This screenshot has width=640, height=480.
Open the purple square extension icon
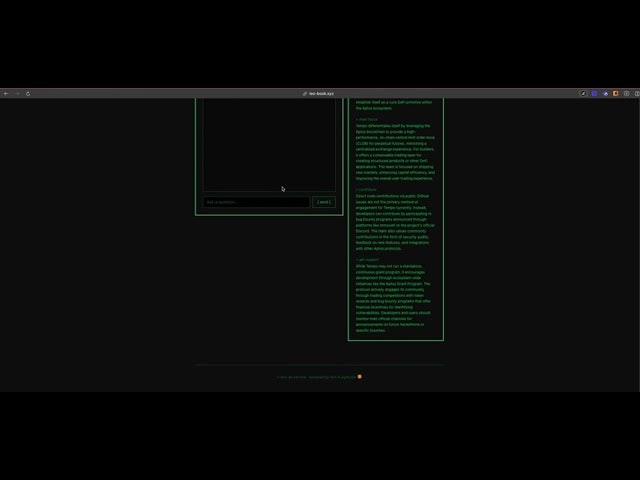[594, 93]
